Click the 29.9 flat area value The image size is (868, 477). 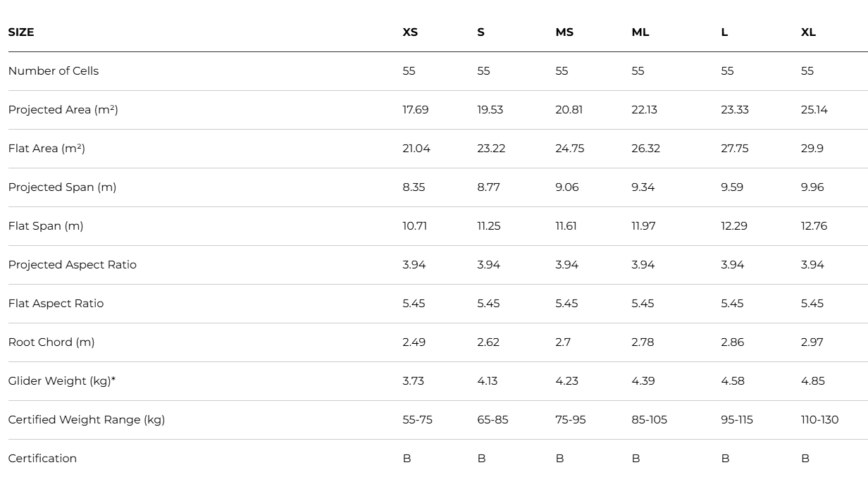point(812,149)
